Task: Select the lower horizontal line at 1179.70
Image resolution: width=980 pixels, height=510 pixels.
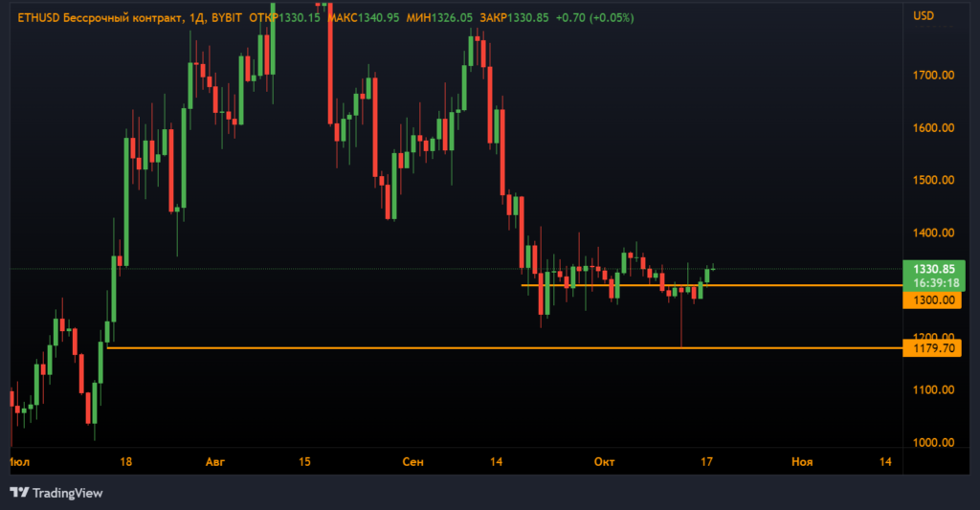Action: point(505,348)
